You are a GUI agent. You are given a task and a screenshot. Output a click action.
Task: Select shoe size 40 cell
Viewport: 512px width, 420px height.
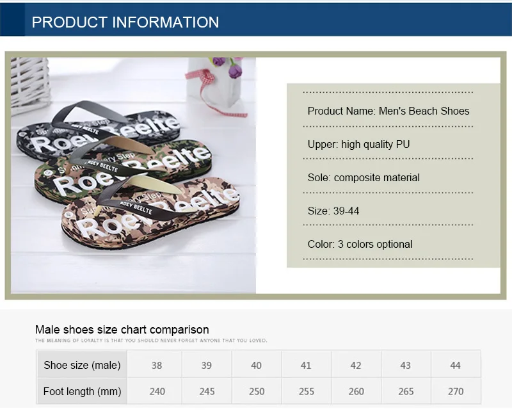tap(257, 365)
